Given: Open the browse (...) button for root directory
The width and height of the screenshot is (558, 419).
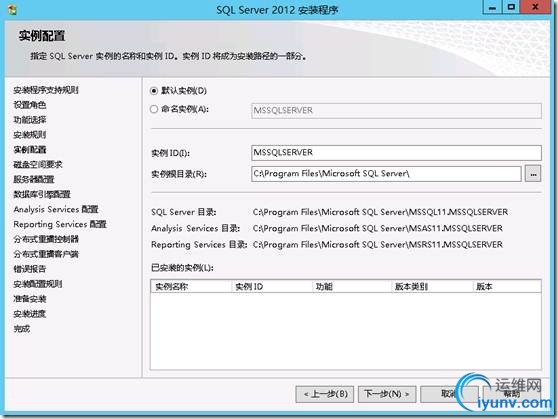Looking at the screenshot, I should coord(533,174).
